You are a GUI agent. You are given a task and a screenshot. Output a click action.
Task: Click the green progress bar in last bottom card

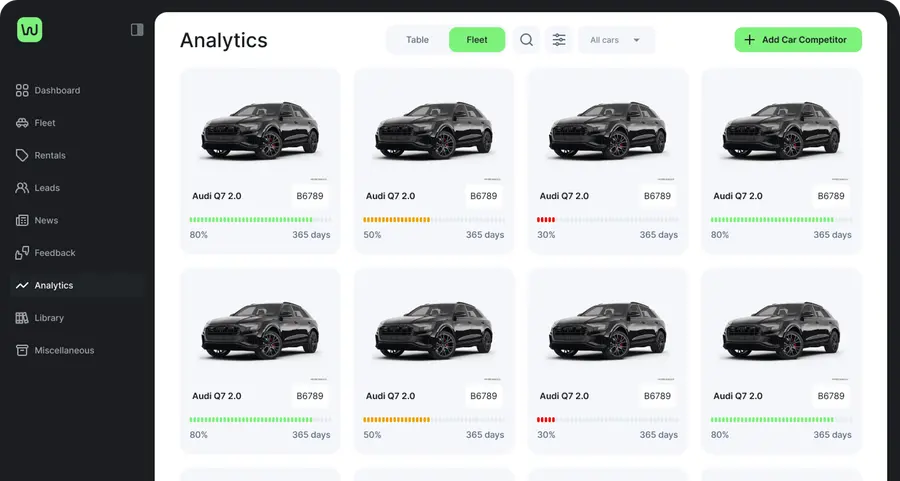pos(781,420)
